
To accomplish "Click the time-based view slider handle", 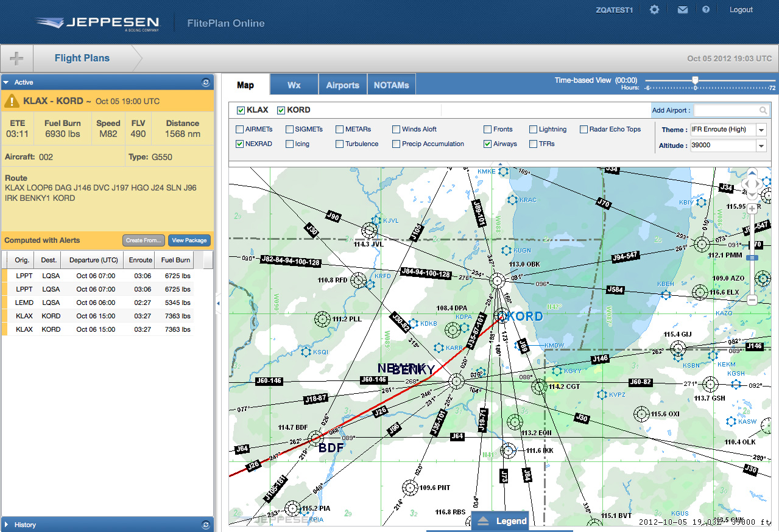I will [695, 80].
